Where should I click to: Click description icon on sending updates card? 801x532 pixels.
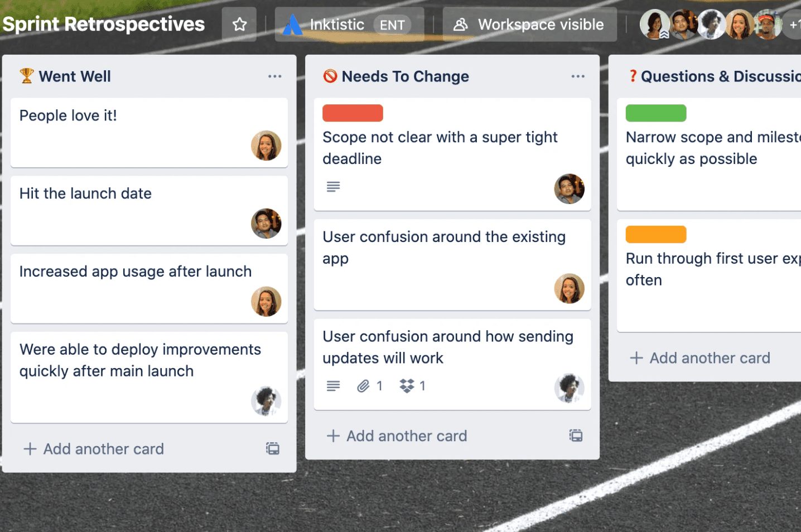334,385
